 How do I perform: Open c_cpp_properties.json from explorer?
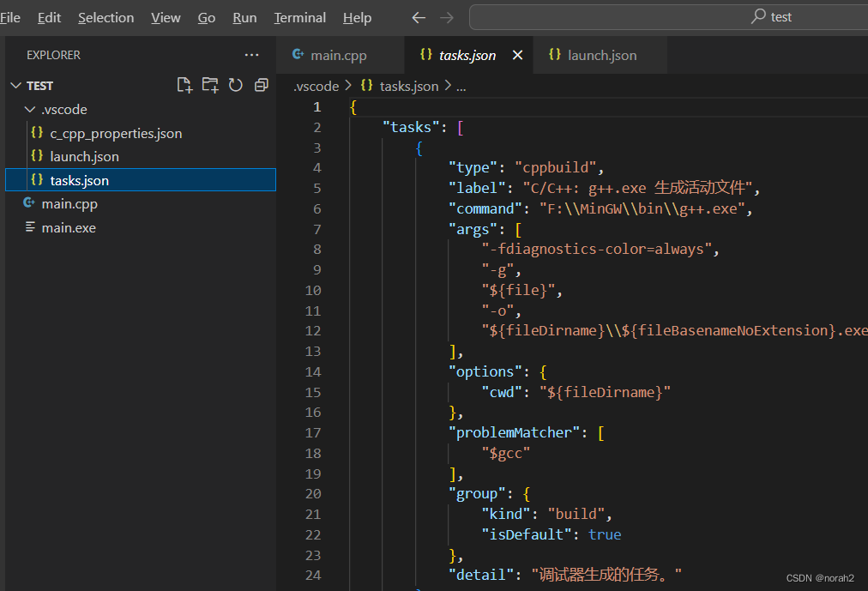pos(116,133)
